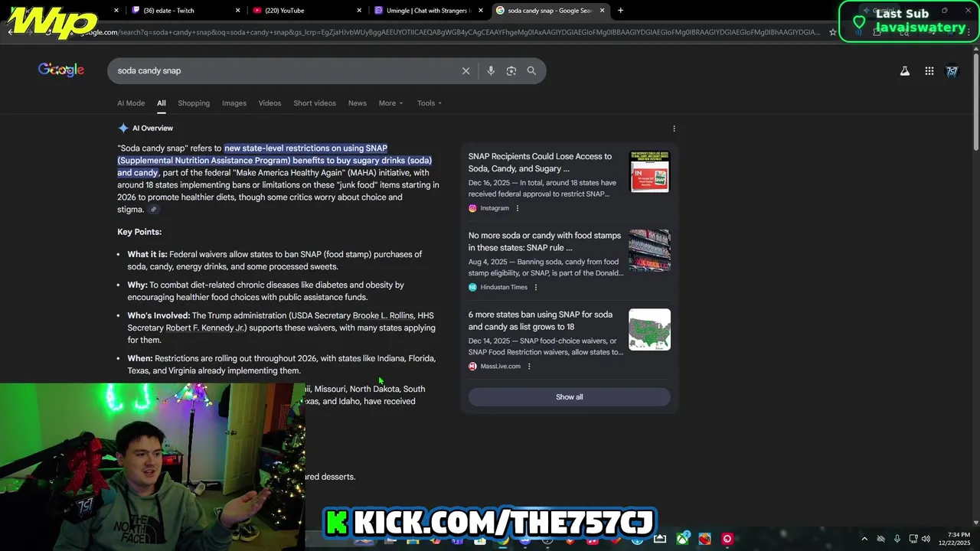Click the 'Why:' bullet label
Viewport: 980px width, 551px height.
[x=137, y=285]
